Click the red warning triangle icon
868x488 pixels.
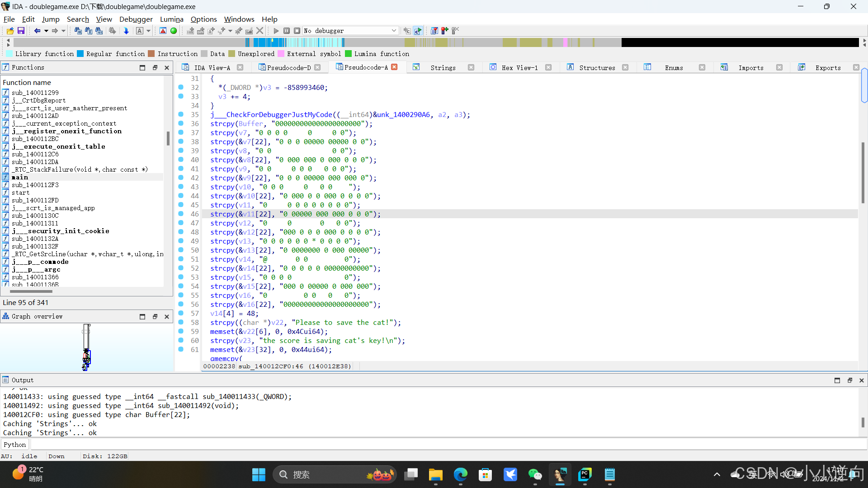click(x=163, y=31)
